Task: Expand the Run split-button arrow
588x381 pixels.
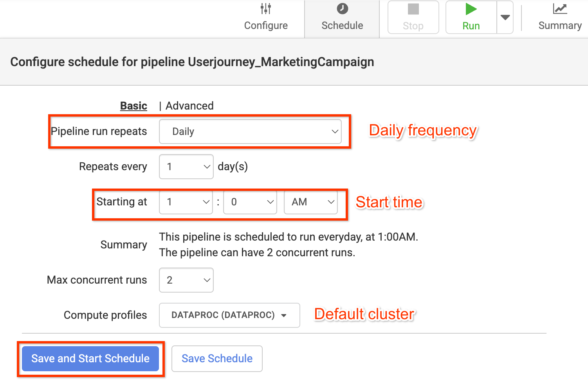Action: coord(505,17)
